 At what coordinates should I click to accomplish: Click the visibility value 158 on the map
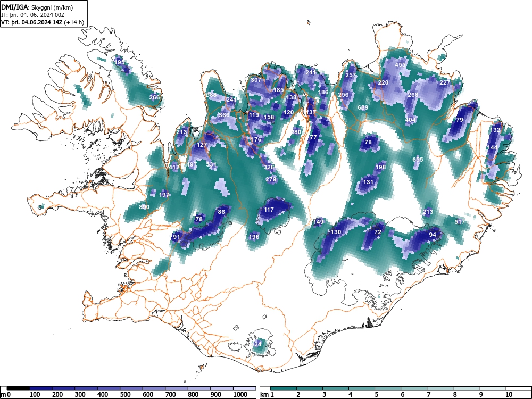coord(269,117)
